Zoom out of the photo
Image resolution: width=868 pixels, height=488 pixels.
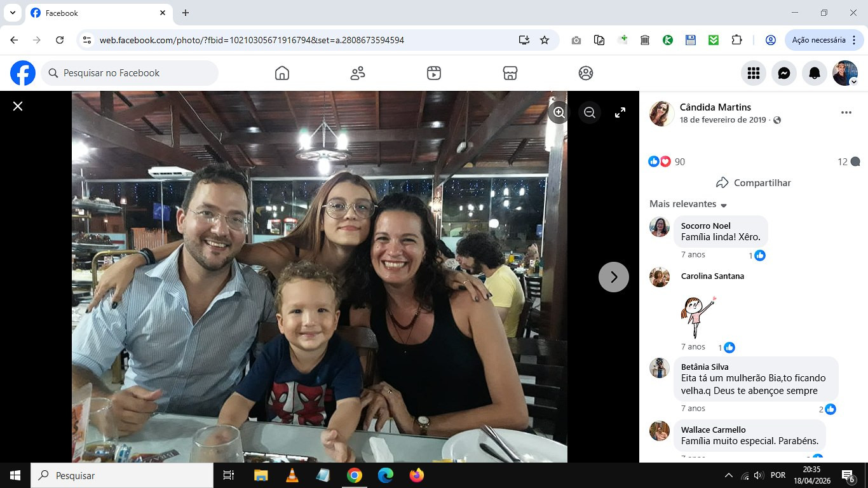click(590, 112)
